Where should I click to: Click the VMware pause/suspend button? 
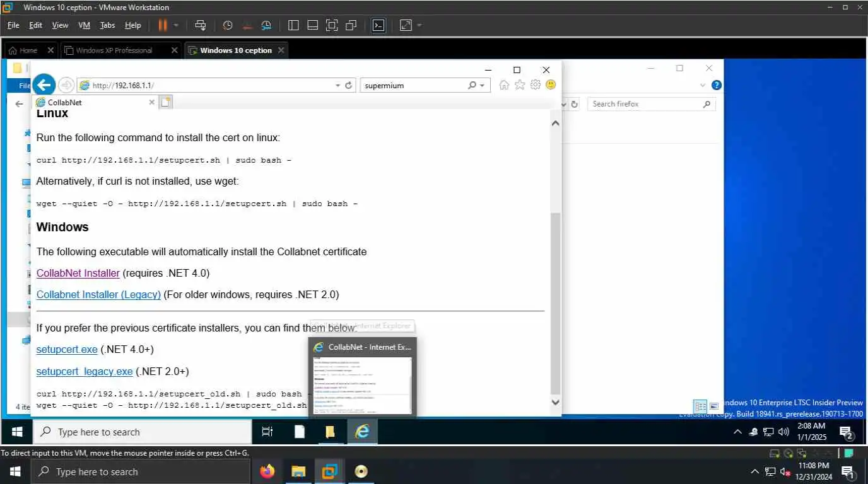click(x=163, y=25)
